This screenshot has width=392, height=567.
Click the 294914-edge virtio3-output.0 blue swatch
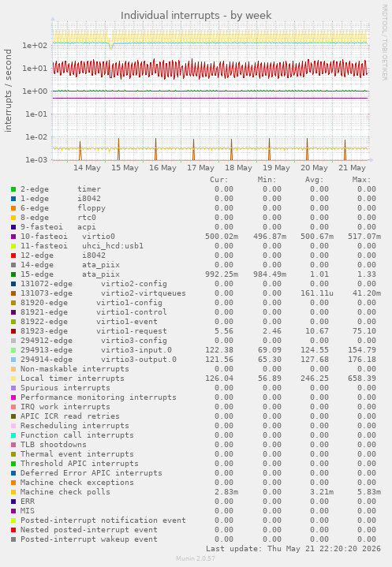click(13, 360)
